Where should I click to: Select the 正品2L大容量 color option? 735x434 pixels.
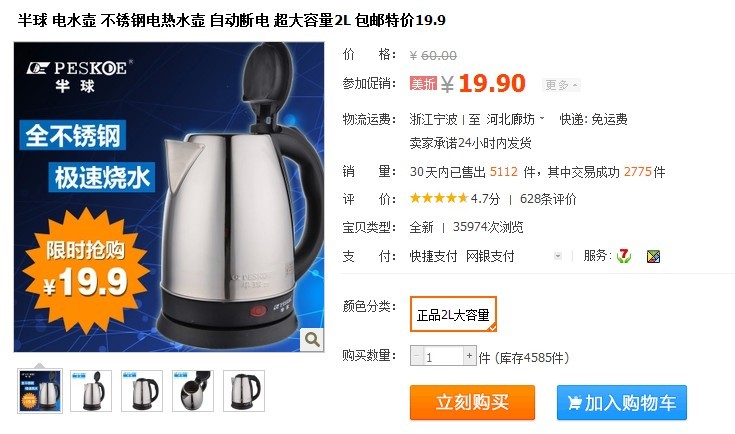[453, 314]
